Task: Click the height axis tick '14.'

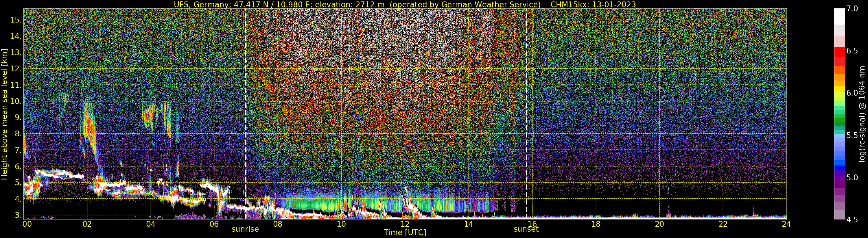Action: tap(16, 36)
